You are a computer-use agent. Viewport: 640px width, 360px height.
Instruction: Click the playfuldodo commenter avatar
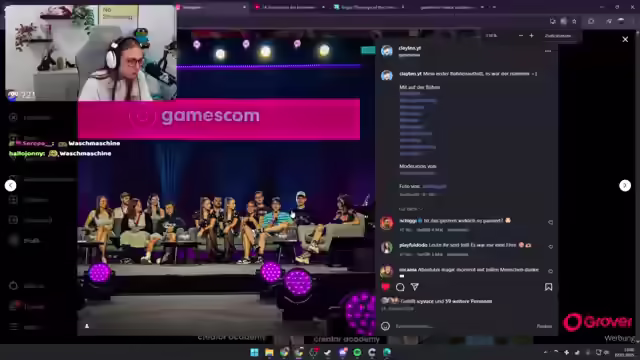click(x=387, y=247)
